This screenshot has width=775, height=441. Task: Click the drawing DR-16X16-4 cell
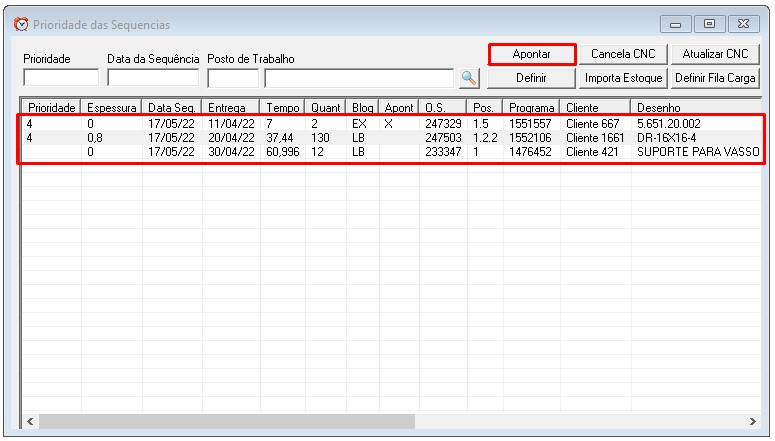[x=666, y=137]
